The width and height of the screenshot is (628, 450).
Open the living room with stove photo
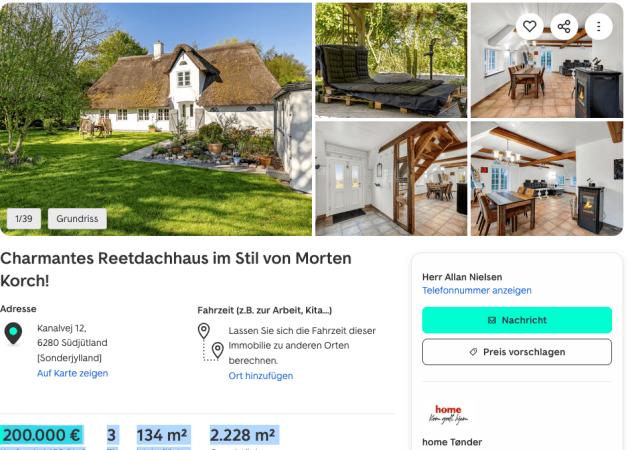[x=547, y=179]
